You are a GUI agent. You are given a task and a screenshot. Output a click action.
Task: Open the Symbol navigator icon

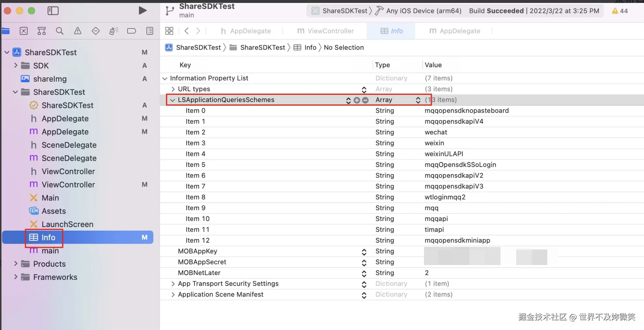42,31
